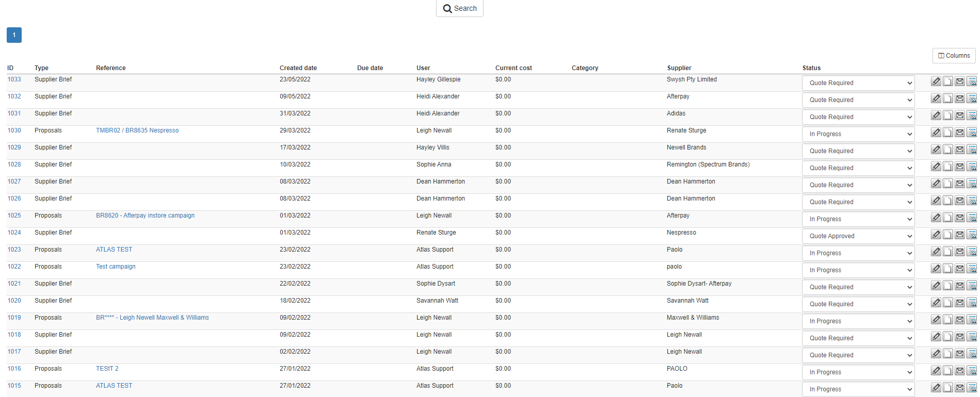Open the In Progress dropdown for row 1030

(858, 134)
